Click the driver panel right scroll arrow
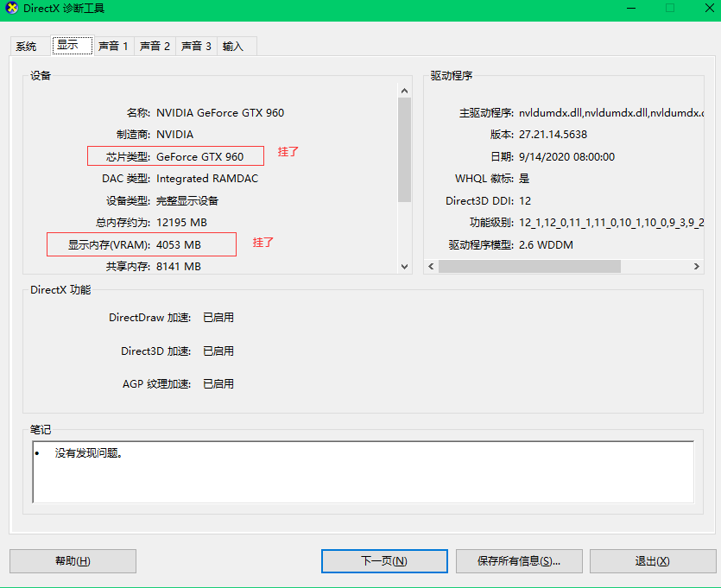721x588 pixels. pos(697,266)
